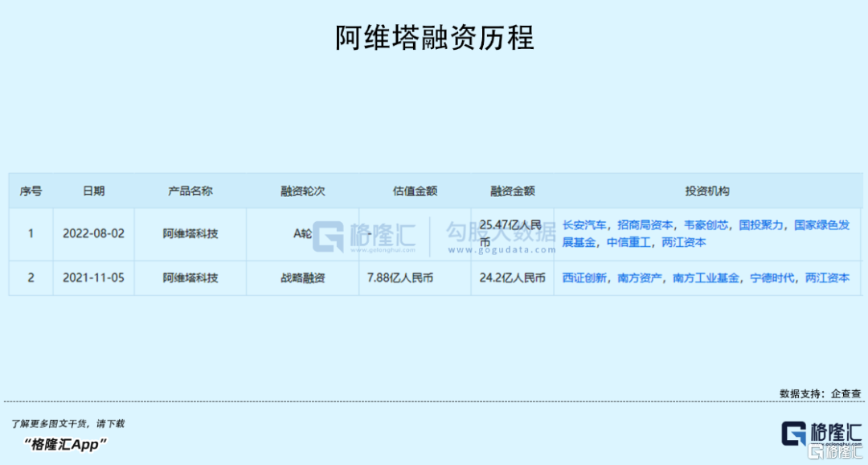
Task: Click 两江资本 in the A轮 row
Action: click(684, 242)
